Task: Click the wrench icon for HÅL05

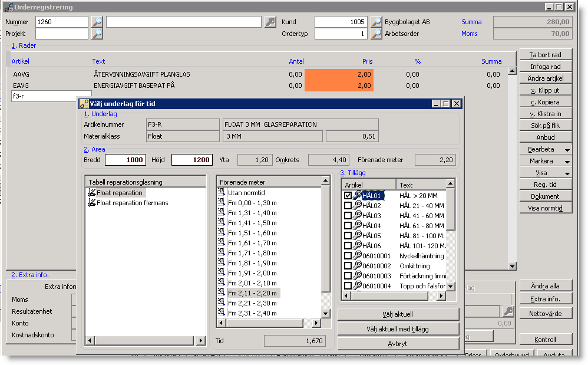Action: click(x=358, y=235)
